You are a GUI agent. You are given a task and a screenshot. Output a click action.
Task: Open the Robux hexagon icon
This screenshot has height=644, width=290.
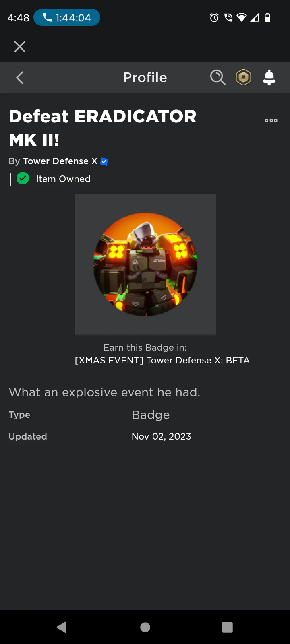click(243, 77)
